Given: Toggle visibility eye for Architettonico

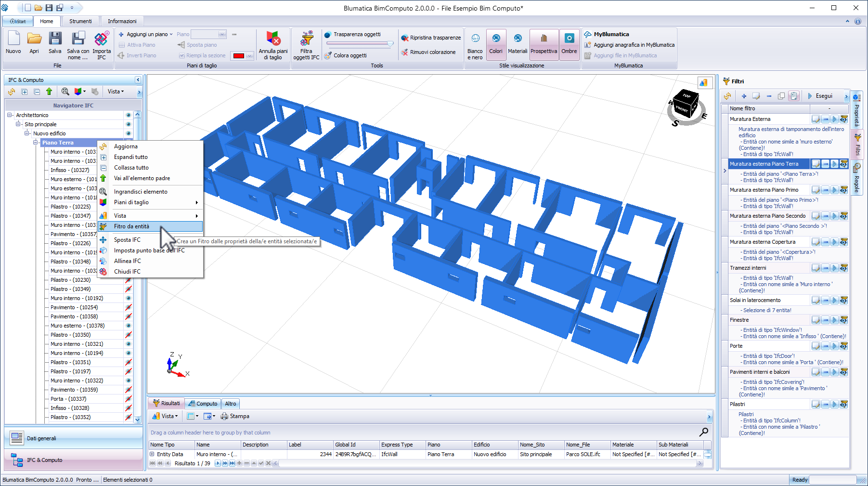Looking at the screenshot, I should [128, 115].
